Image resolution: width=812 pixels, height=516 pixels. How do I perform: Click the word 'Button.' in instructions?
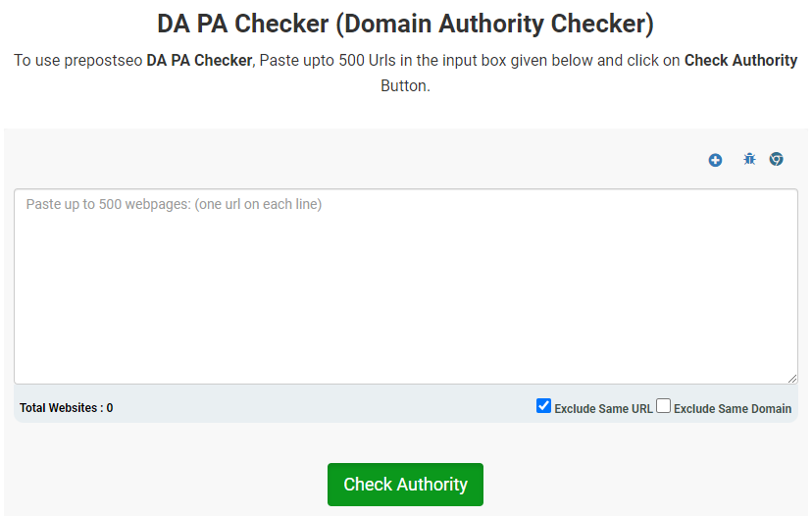pos(406,85)
